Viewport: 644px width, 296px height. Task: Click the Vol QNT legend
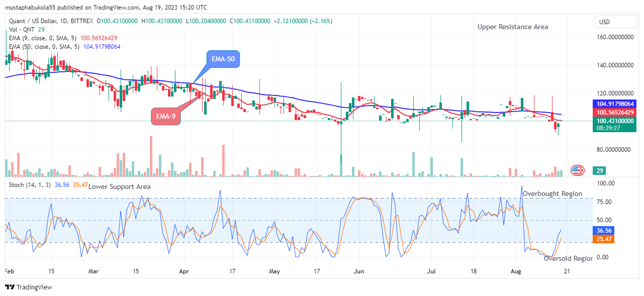click(26, 30)
